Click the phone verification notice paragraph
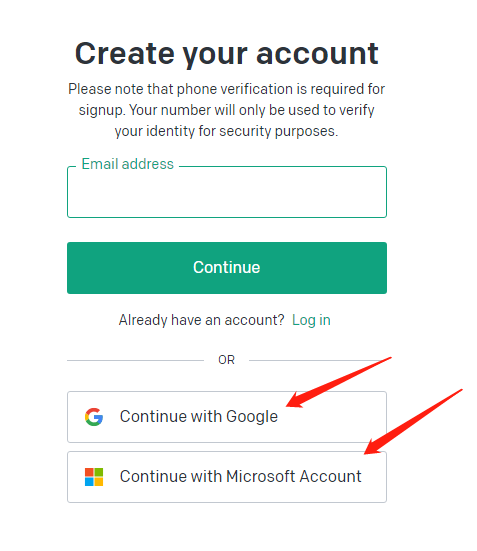 click(227, 110)
